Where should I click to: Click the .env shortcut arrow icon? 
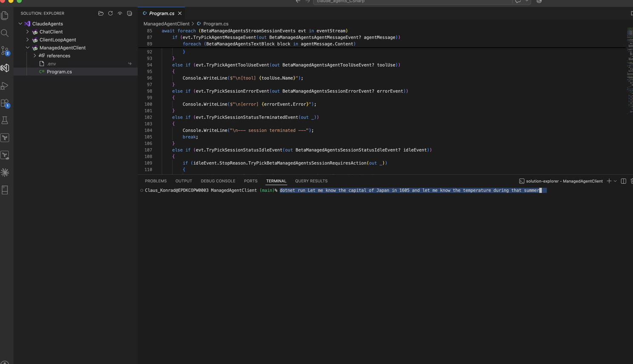coord(130,64)
